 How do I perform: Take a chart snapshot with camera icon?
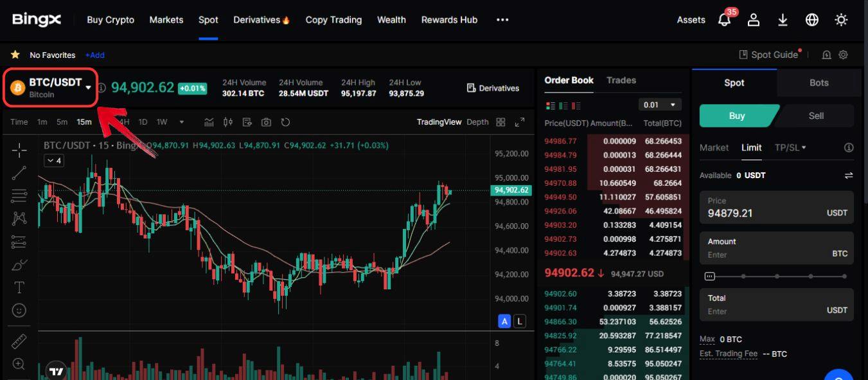pyautogui.click(x=266, y=122)
